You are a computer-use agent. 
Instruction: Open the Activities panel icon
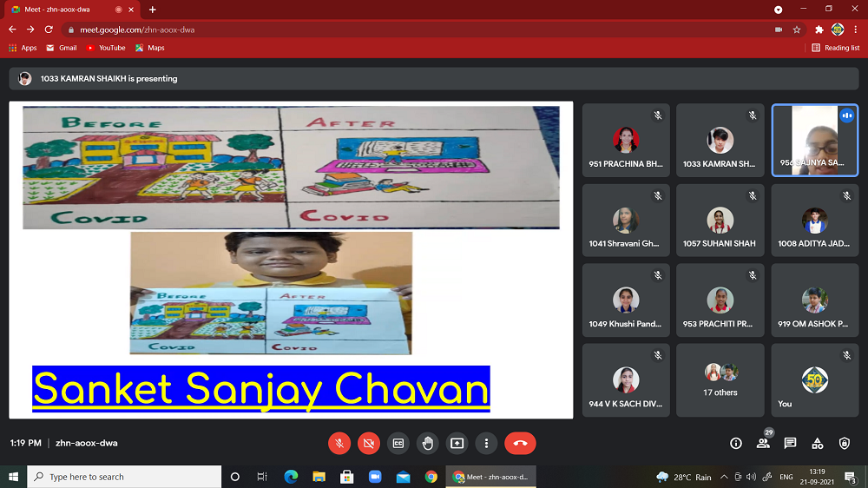(x=817, y=443)
